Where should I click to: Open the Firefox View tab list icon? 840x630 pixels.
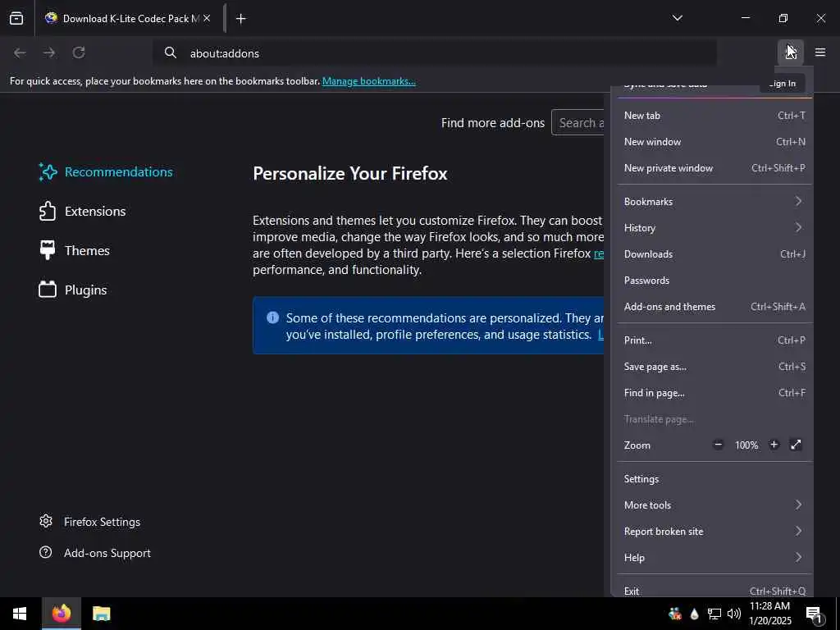(x=16, y=19)
